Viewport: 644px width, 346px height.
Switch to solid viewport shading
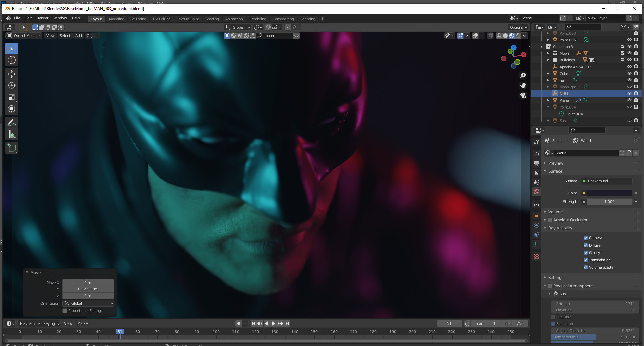tap(505, 36)
